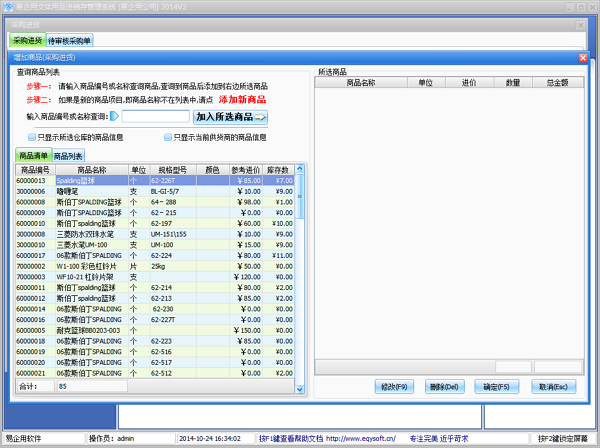Click 库存数 column header
The width and height of the screenshot is (600, 448).
278,170
